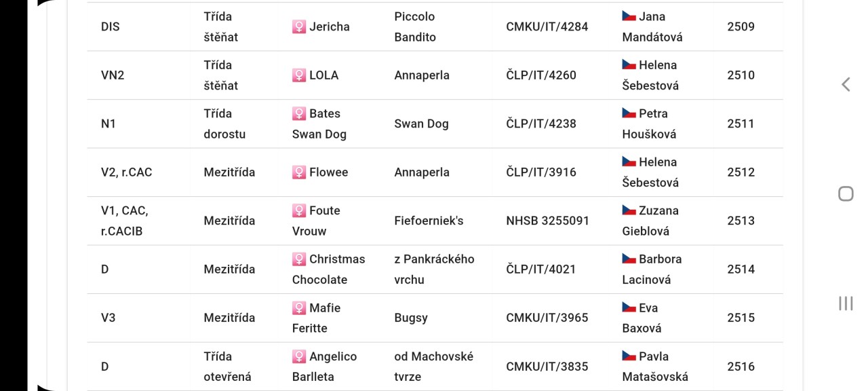Select owner Helena Šebestová in row 2510
The image size is (868, 391).
(650, 75)
